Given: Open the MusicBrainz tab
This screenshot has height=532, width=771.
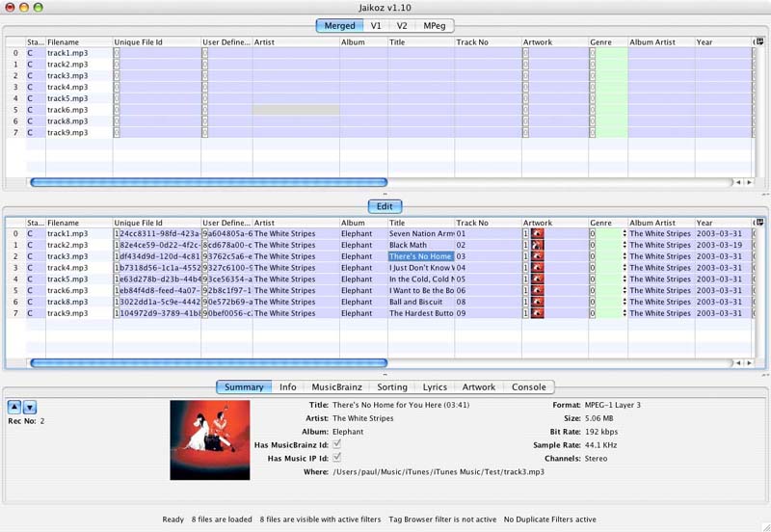Looking at the screenshot, I should 336,387.
